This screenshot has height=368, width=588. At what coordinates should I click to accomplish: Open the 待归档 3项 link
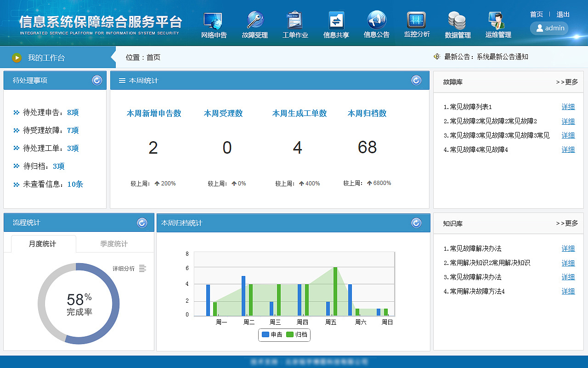coord(59,166)
